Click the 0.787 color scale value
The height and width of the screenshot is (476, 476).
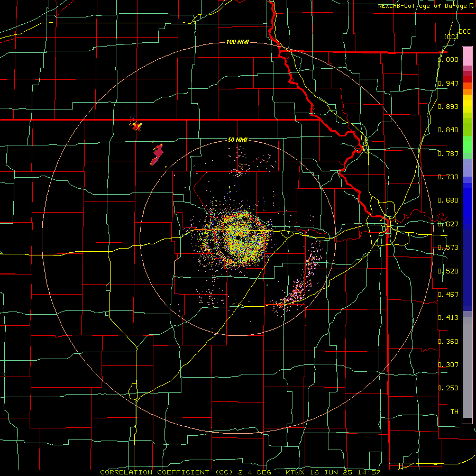click(x=448, y=153)
